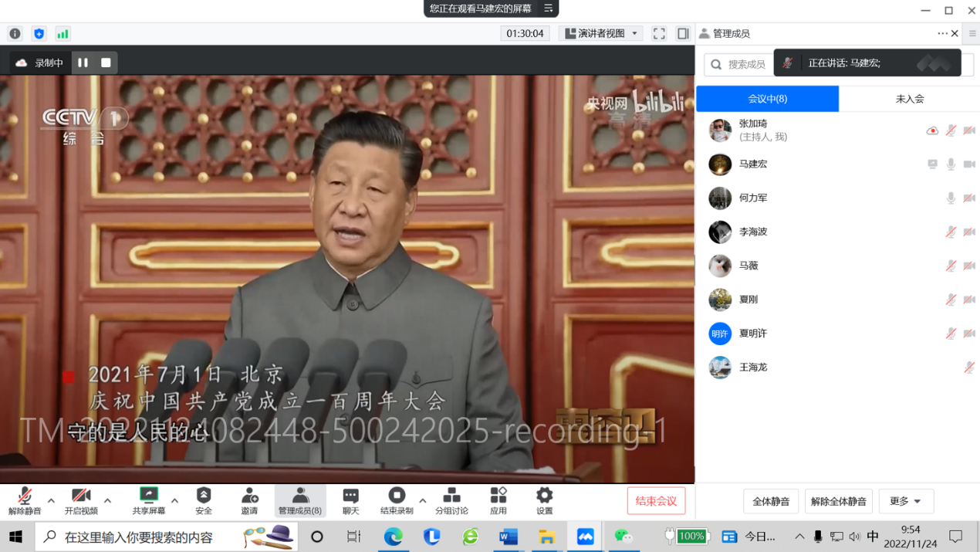Click the fullscreen icon in top bar
Screen dimensions: 980x552
tap(659, 34)
